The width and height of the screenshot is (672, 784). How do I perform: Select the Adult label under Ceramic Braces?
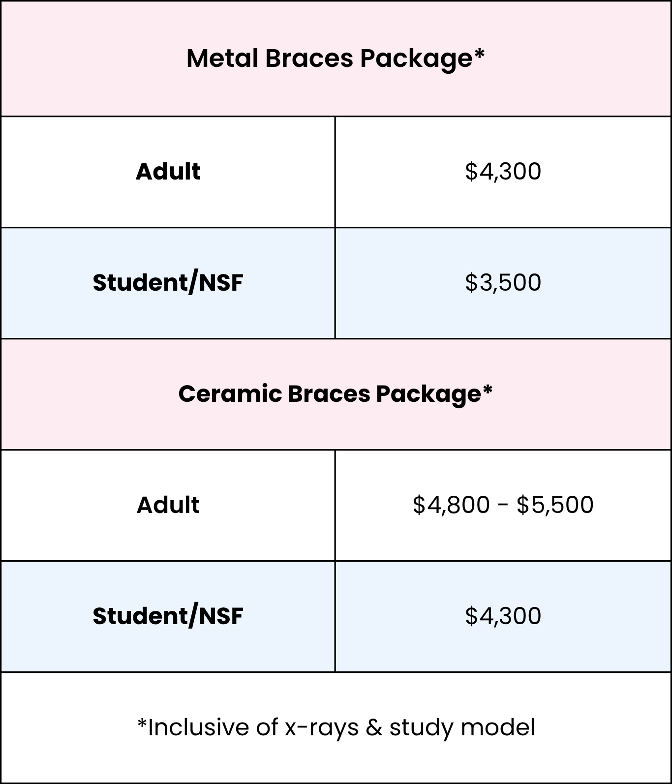[168, 505]
